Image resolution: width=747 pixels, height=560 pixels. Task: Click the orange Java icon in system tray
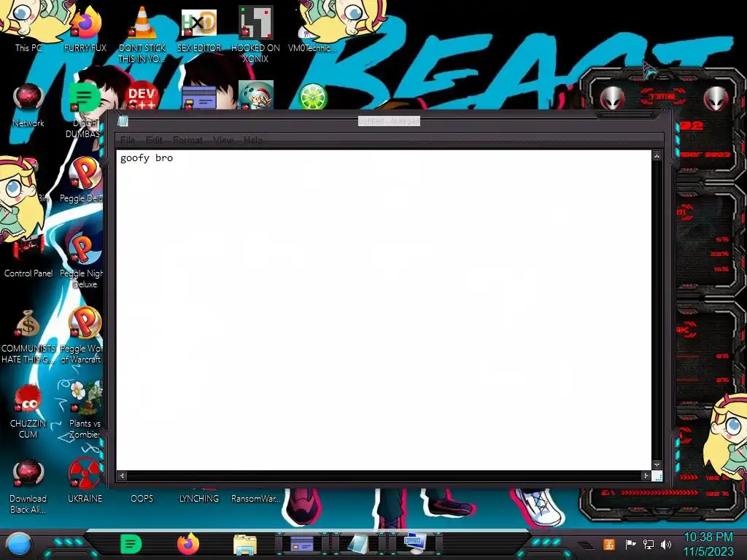tap(608, 544)
